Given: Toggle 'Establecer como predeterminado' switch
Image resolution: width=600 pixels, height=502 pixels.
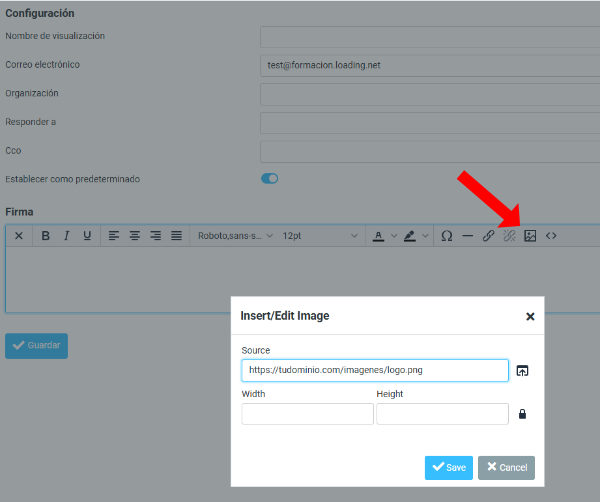Looking at the screenshot, I should 269,179.
